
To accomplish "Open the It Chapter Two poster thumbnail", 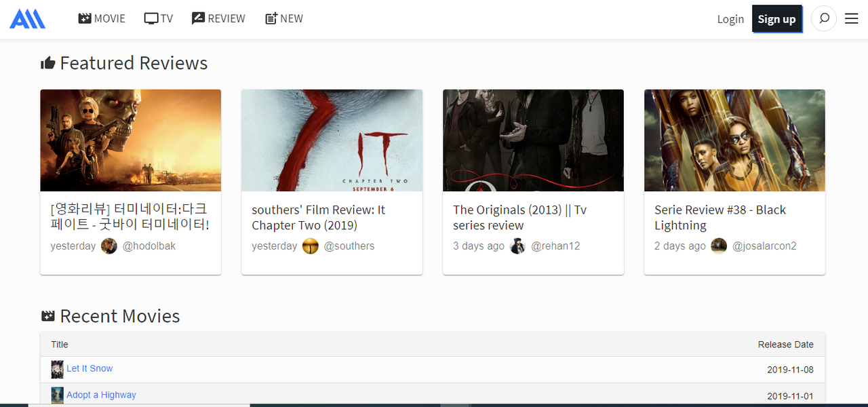I will coord(332,140).
